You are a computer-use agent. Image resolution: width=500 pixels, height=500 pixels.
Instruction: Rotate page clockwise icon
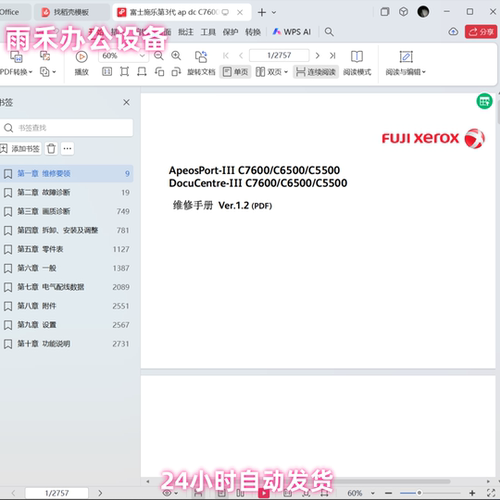pos(176,72)
